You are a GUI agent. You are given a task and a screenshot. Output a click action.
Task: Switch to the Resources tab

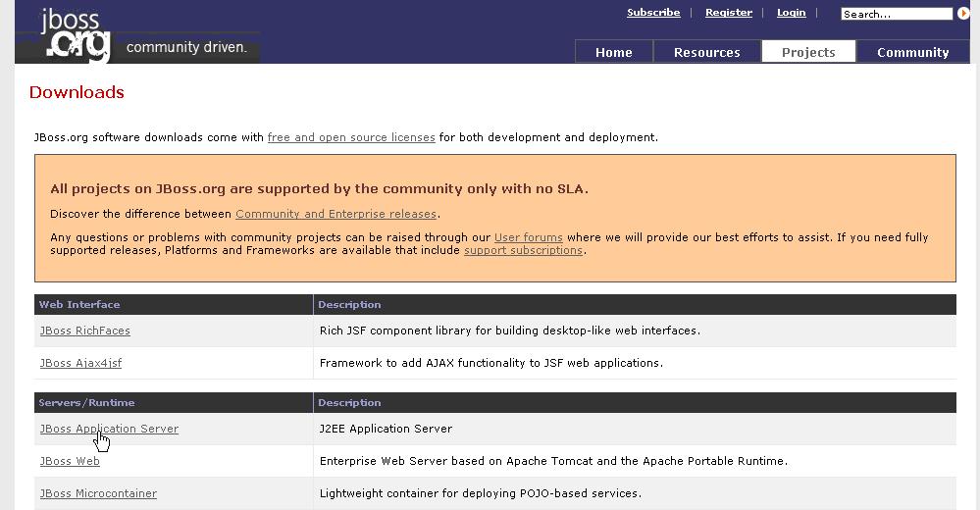click(707, 52)
